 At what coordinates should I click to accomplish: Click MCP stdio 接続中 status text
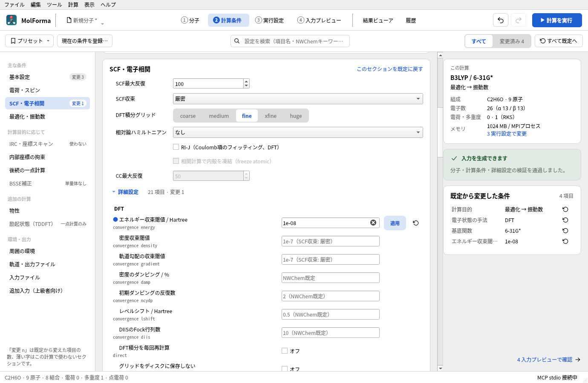tap(557, 377)
